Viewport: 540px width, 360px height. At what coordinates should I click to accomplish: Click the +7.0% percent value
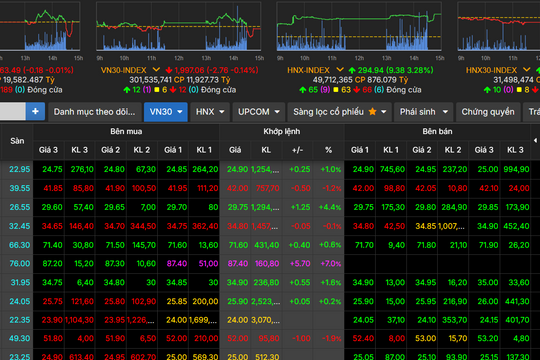click(x=331, y=264)
